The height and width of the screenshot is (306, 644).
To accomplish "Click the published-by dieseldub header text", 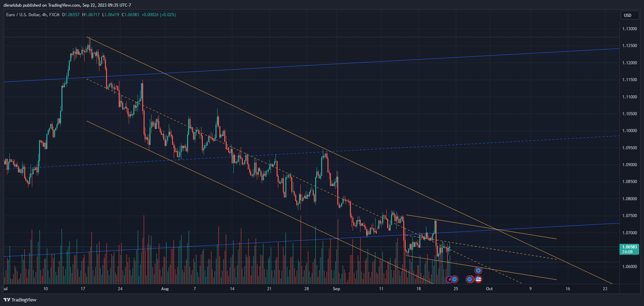I will [67, 5].
